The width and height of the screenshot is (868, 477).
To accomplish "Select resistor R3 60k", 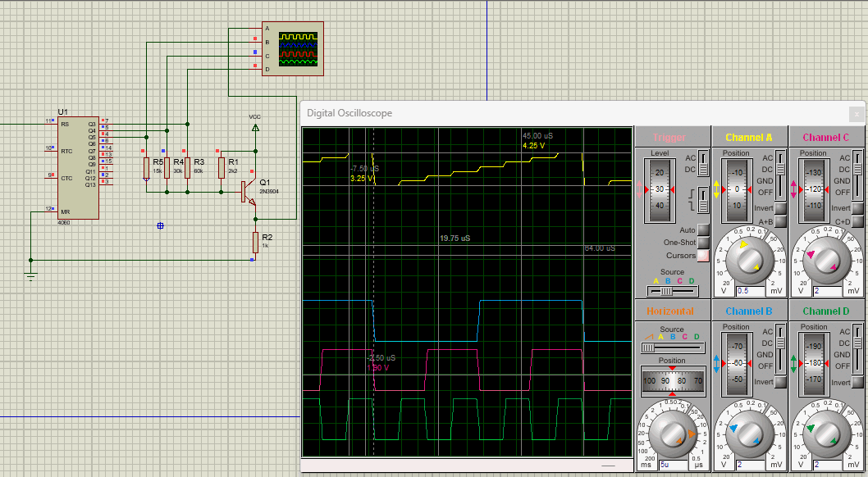I will 187,167.
